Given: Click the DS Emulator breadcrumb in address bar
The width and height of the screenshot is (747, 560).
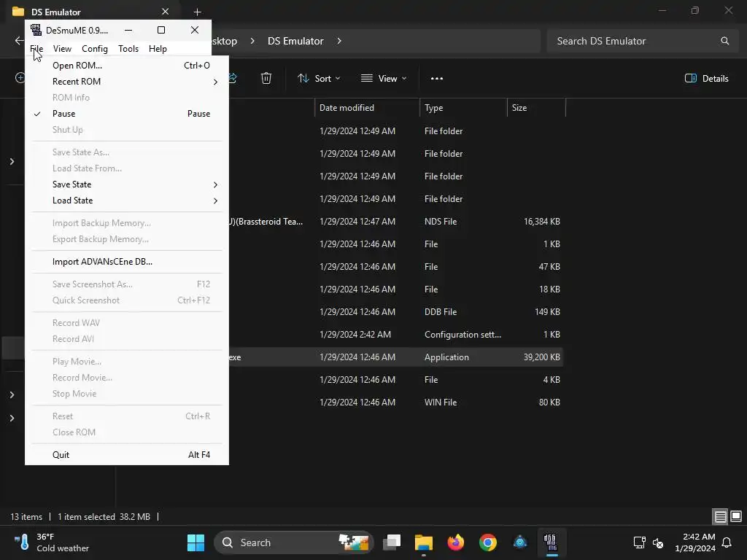Looking at the screenshot, I should tap(295, 41).
